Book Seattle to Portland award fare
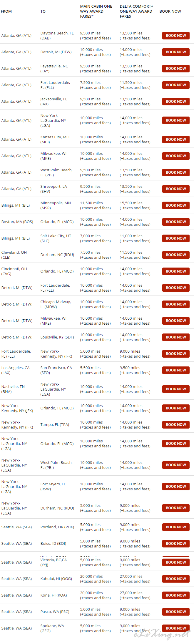 click(176, 527)
